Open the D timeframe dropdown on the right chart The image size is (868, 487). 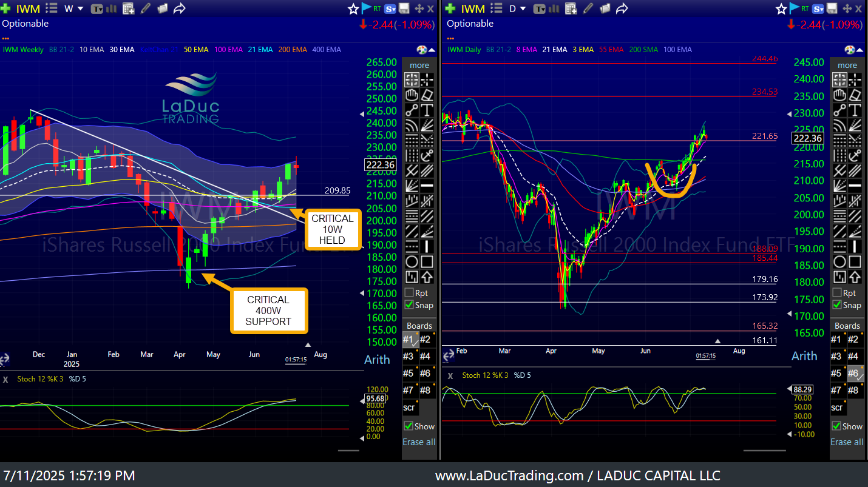(x=518, y=8)
